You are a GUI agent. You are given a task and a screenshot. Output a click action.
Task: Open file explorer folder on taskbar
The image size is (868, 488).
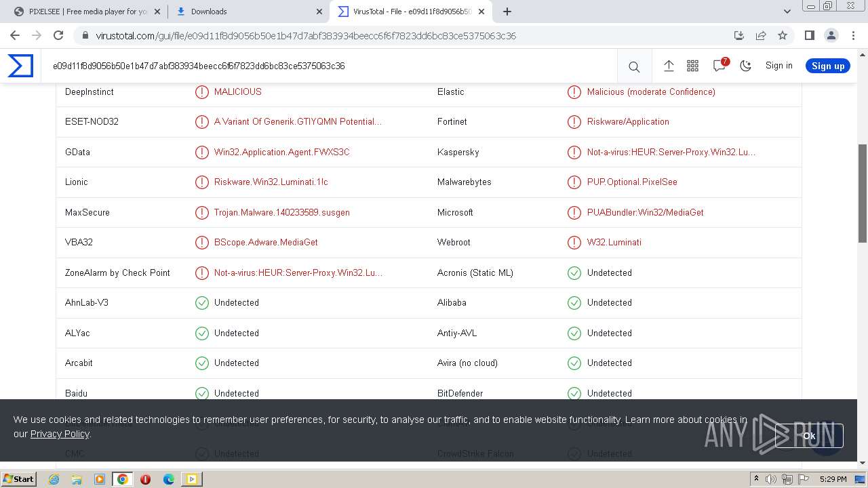77,479
